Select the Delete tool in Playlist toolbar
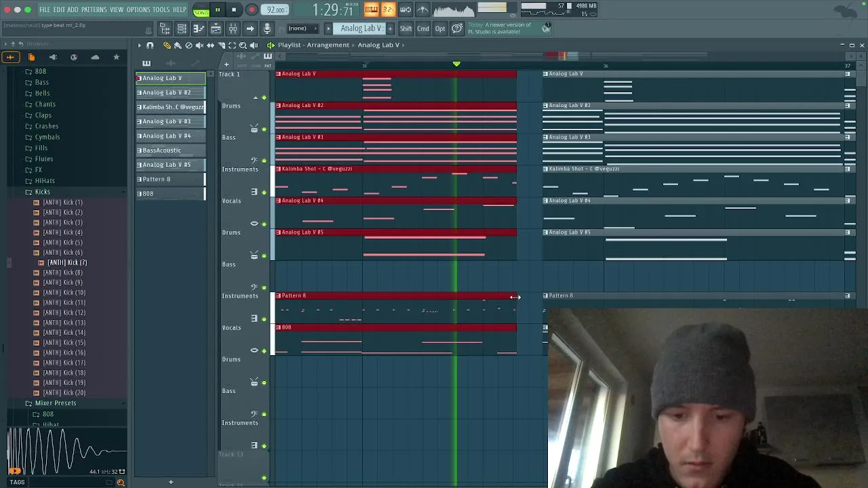868x488 pixels. pos(189,45)
